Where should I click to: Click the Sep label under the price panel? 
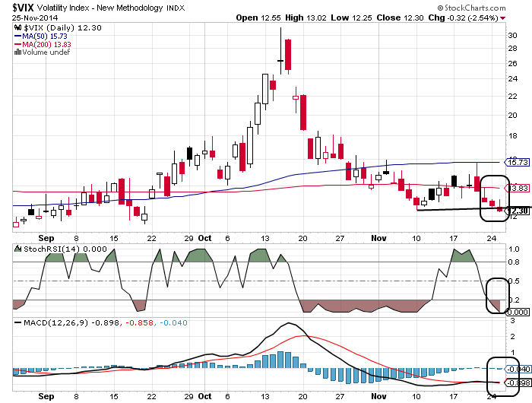(x=46, y=238)
